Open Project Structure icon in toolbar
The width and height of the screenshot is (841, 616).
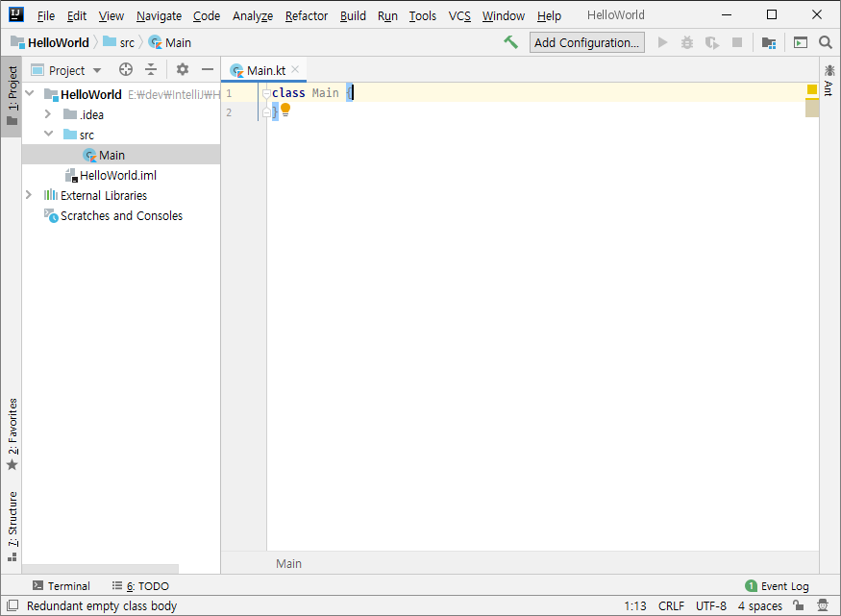[769, 42]
